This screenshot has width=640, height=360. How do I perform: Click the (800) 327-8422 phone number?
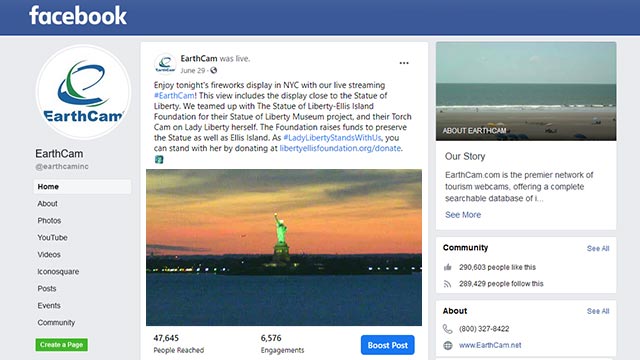[484, 329]
